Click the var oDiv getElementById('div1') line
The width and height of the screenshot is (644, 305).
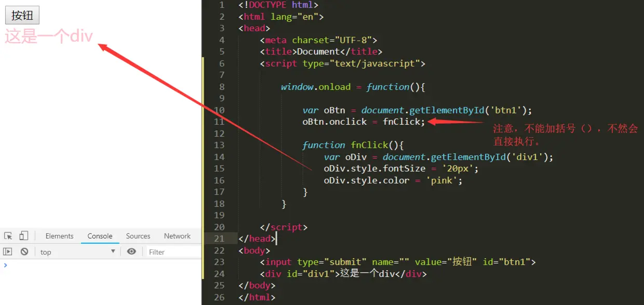pyautogui.click(x=439, y=157)
